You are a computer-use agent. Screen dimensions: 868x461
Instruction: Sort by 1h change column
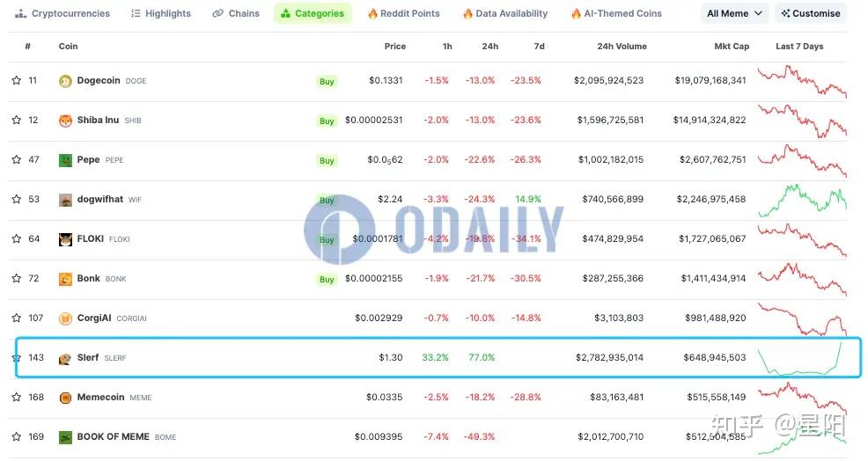click(447, 47)
